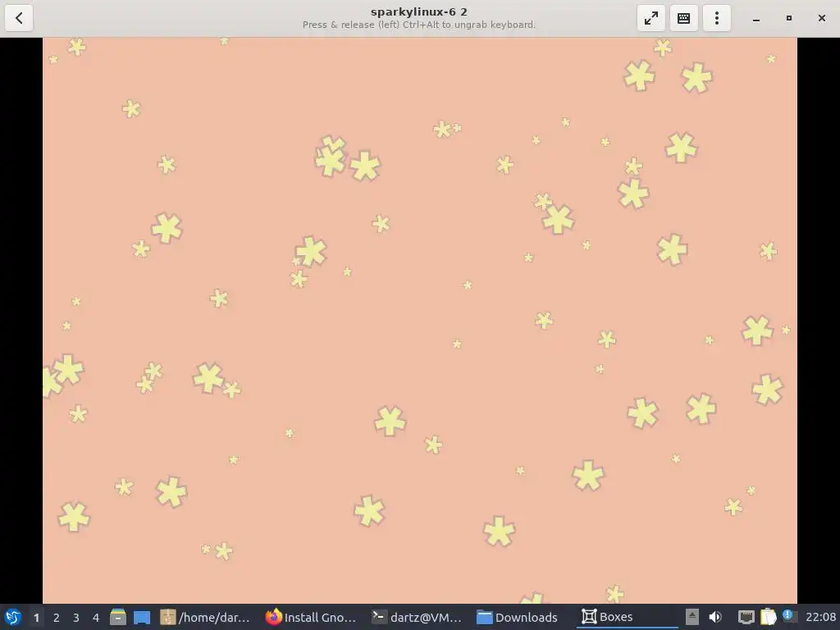
Task: Open the file manager launcher in taskbar
Action: point(118,617)
